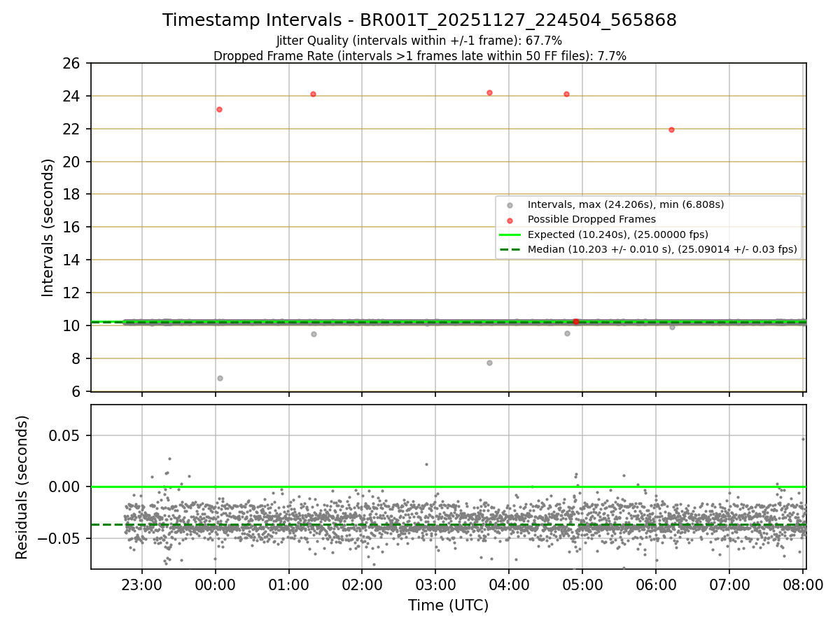This screenshot has width=840, height=630.
Task: Click the 04:00 tick label on time axis
Action: [509, 584]
